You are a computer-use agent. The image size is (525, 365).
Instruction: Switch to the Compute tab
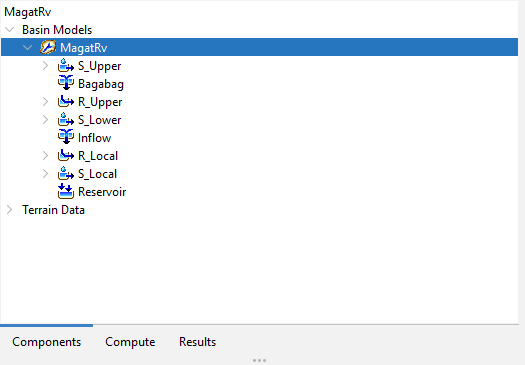coord(130,342)
